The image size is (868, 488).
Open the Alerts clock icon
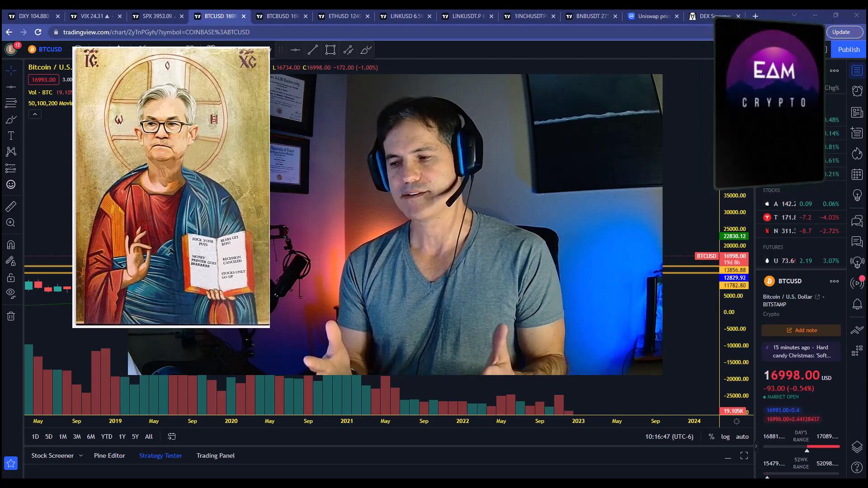[x=857, y=91]
